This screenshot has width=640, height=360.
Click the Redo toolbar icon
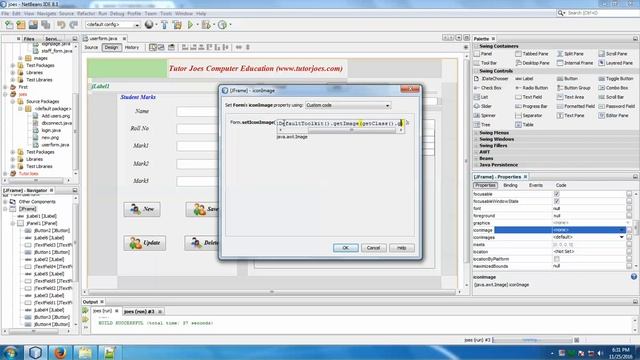[73, 25]
